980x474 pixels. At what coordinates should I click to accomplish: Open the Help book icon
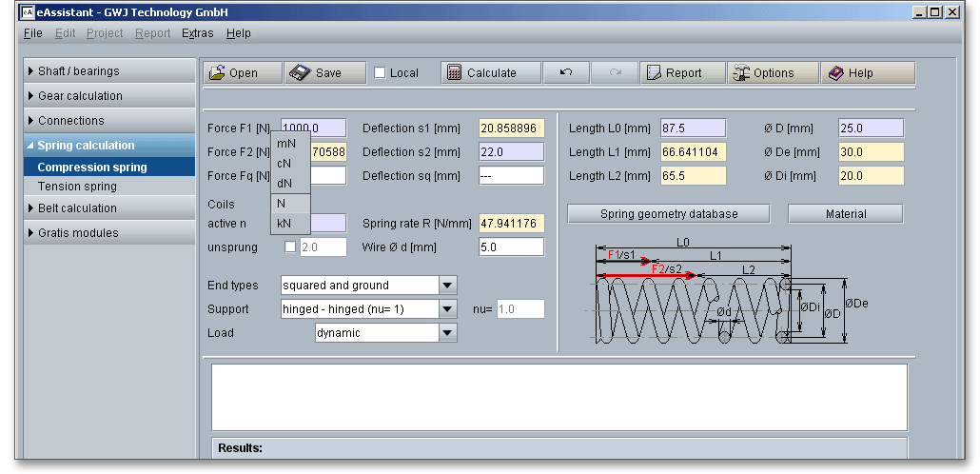tap(835, 73)
